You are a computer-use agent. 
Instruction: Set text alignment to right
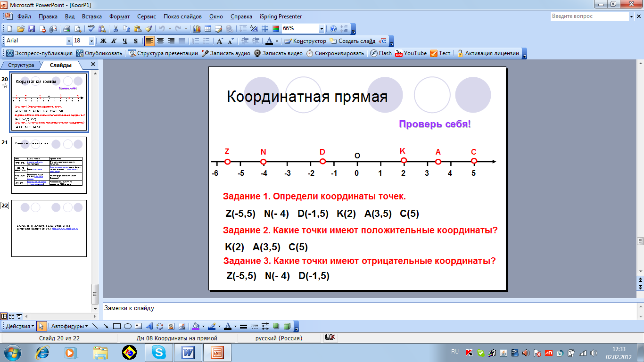(x=171, y=41)
